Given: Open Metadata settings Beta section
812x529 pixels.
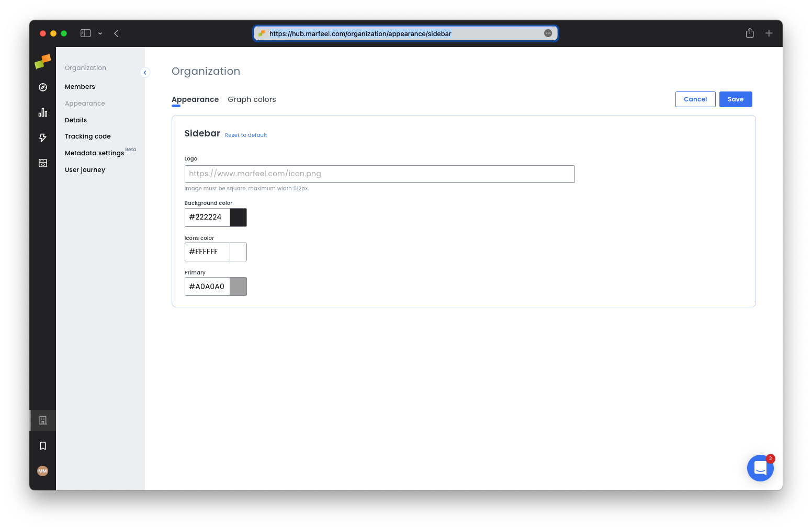Looking at the screenshot, I should pyautogui.click(x=94, y=153).
